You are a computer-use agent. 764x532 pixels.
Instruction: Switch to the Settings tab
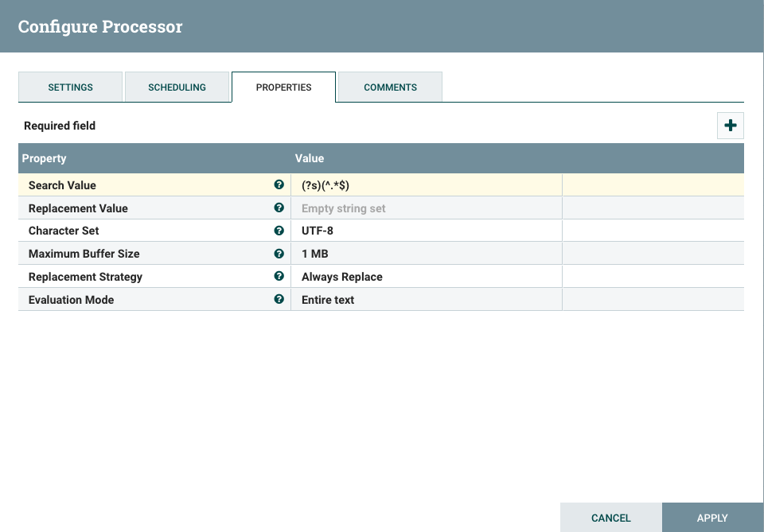click(70, 87)
